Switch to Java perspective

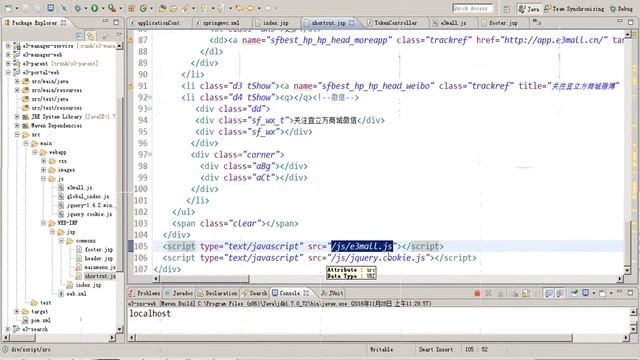(529, 9)
